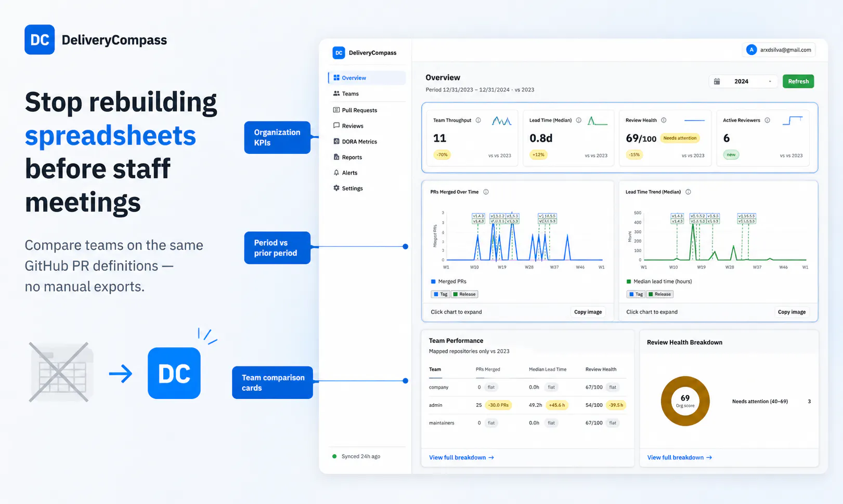Viewport: 843px width, 504px height.
Task: Click the Active Reviewers sparkline
Action: point(793,121)
